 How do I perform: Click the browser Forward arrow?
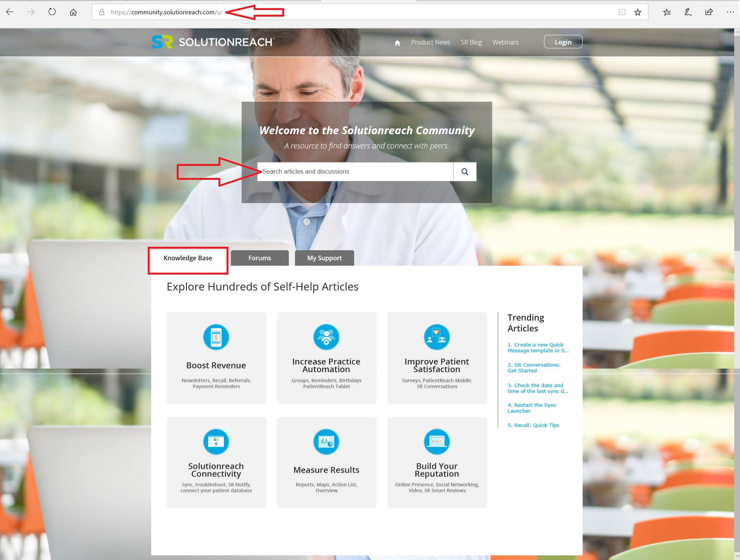click(x=31, y=12)
